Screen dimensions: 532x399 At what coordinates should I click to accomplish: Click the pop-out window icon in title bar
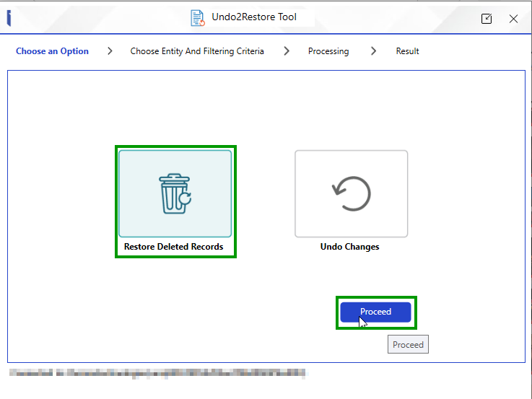pos(487,19)
